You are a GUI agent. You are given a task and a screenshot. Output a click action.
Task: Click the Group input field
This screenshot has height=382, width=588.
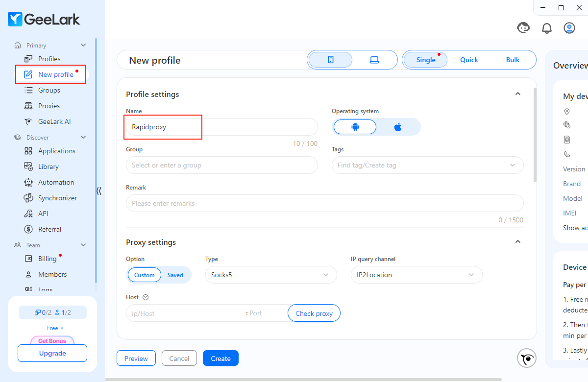point(221,165)
